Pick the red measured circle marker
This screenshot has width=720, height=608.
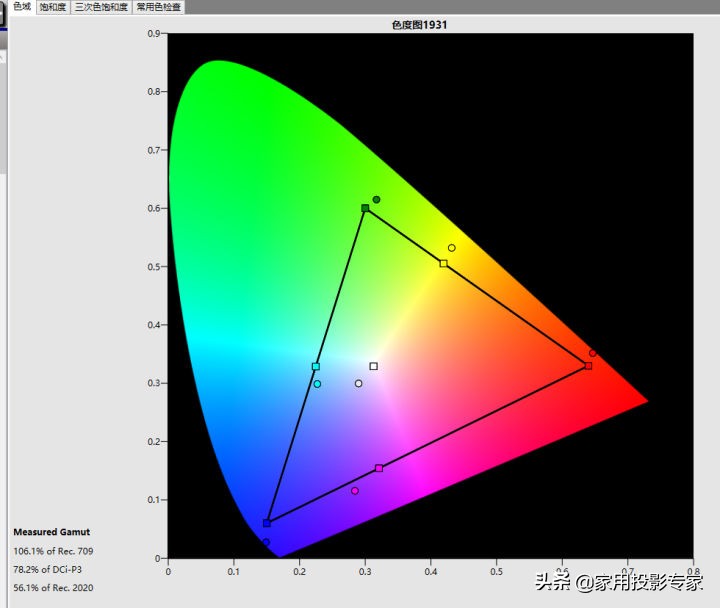pyautogui.click(x=592, y=353)
